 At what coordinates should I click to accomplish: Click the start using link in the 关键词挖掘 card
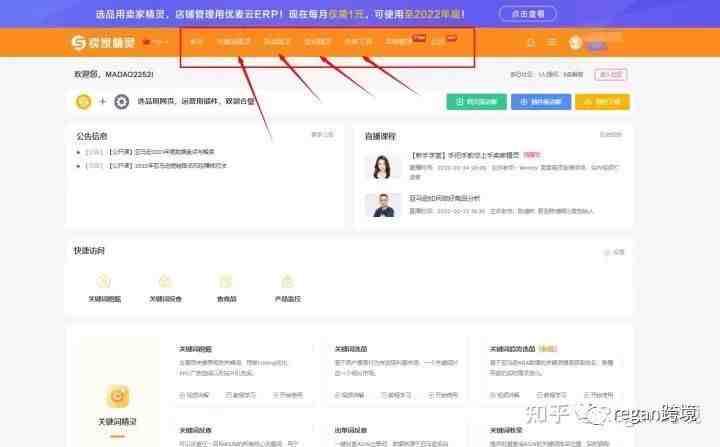click(x=288, y=395)
